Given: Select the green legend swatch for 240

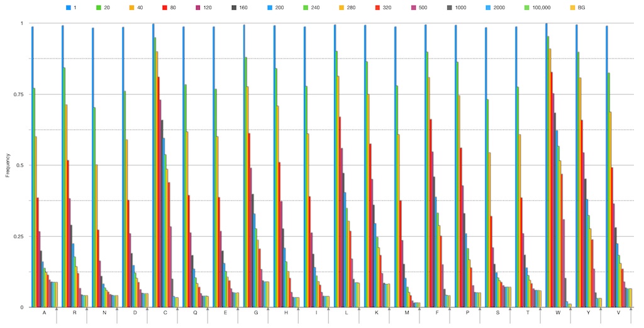Looking at the screenshot, I should (305, 8).
